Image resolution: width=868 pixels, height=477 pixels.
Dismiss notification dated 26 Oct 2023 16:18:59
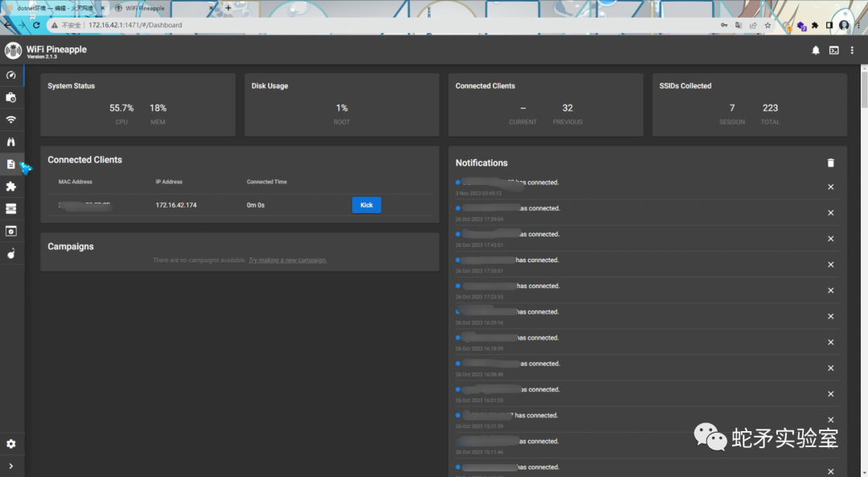830,343
